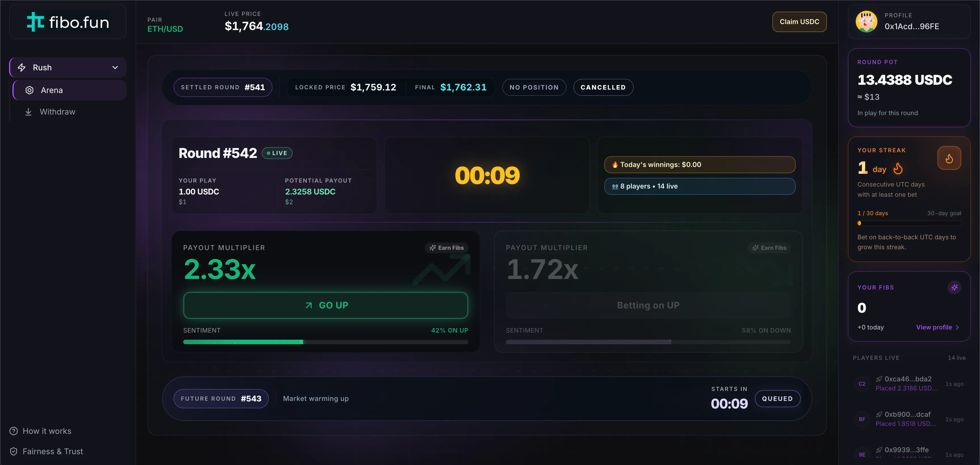
Task: Click the LIVE status badge
Action: point(277,153)
